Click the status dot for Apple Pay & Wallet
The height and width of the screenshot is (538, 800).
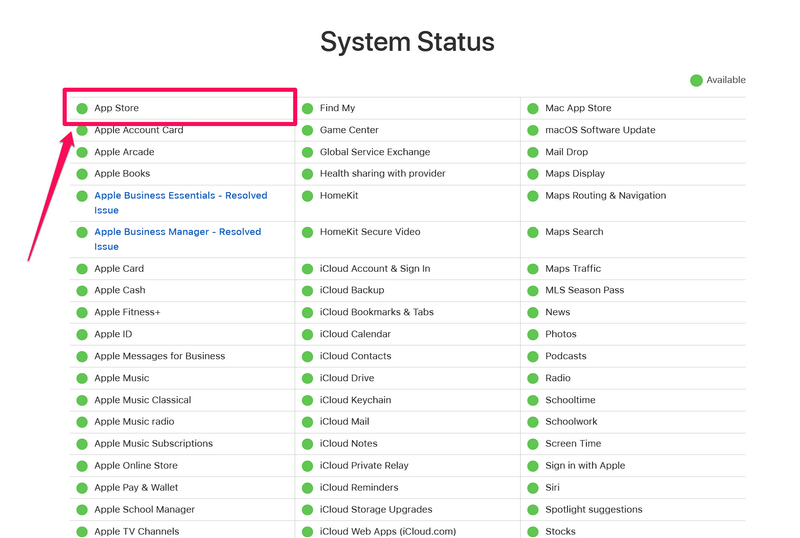tap(82, 488)
